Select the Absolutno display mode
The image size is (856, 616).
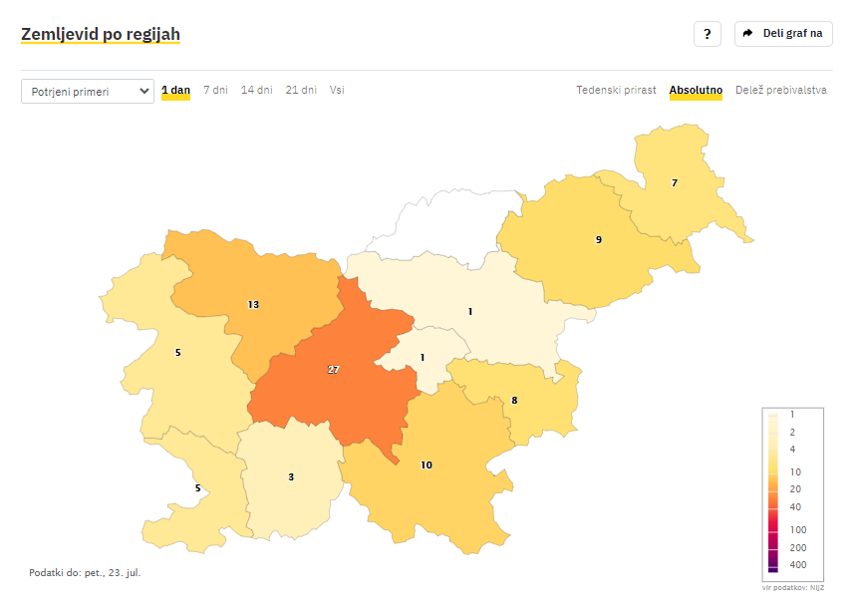[696, 90]
